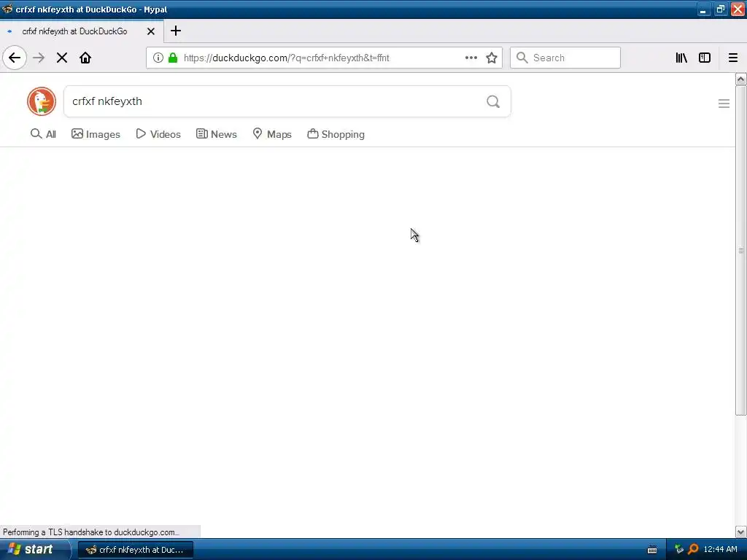Open DuckDuckGo side menu icon
This screenshot has width=747, height=560.
[724, 104]
